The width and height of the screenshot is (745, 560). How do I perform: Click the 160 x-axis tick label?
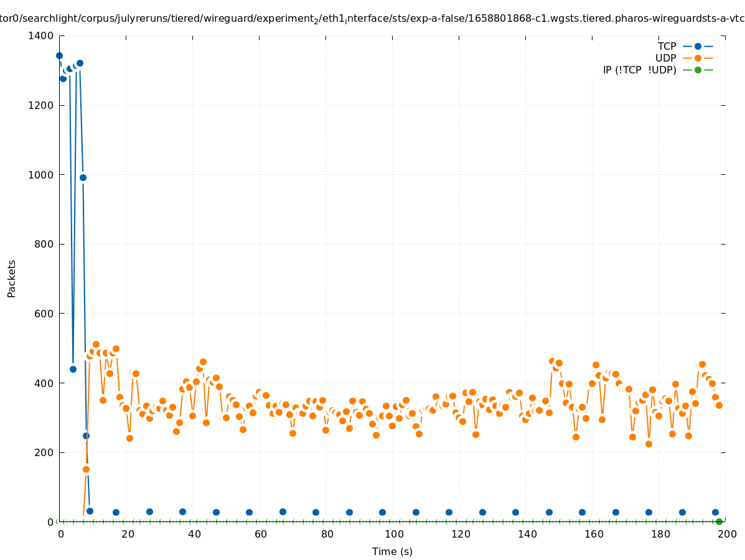(x=594, y=534)
